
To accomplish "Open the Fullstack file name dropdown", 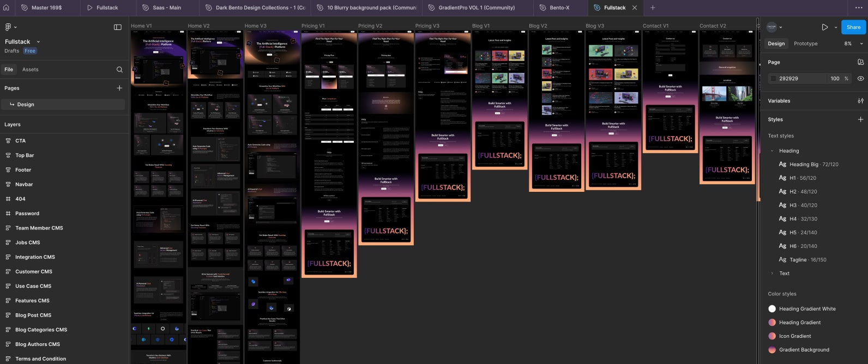I will (38, 42).
